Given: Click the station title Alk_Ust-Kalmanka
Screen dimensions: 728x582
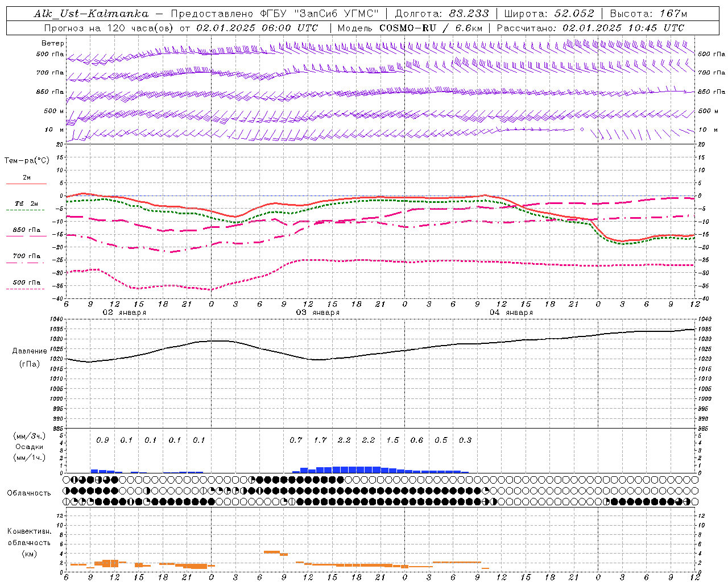Looking at the screenshot, I should 91,14.
